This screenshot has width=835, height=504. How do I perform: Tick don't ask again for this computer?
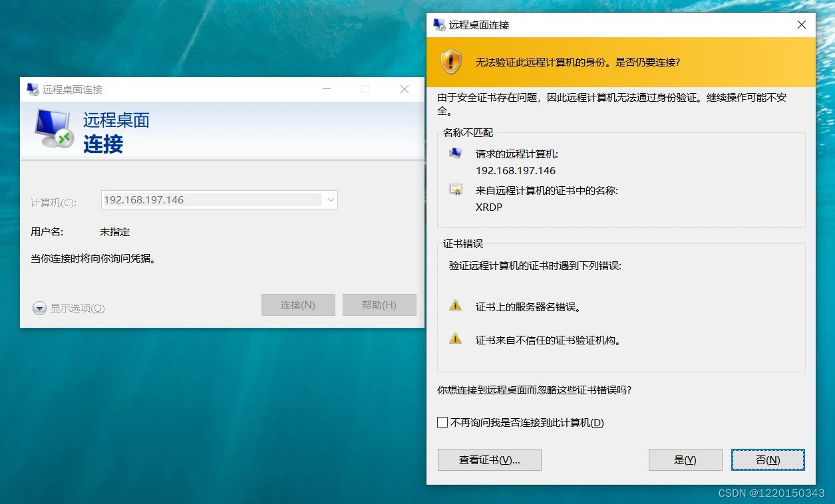(x=442, y=422)
